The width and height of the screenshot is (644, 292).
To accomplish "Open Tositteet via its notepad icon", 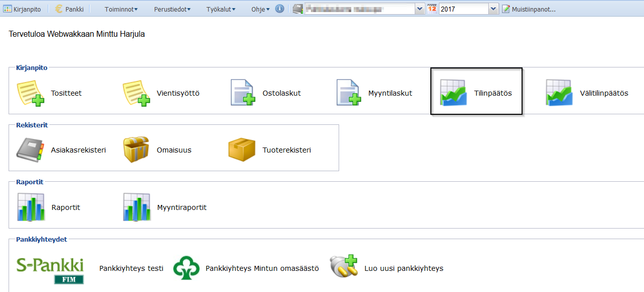I will [x=31, y=93].
